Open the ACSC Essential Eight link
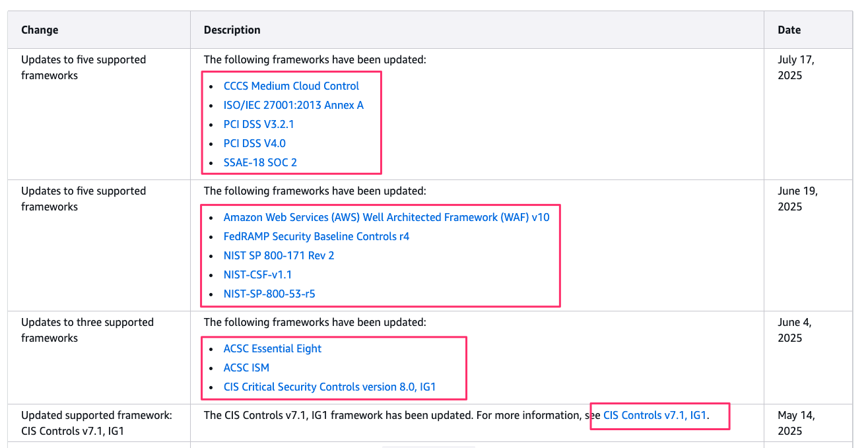Image resolution: width=868 pixels, height=448 pixels. click(273, 348)
